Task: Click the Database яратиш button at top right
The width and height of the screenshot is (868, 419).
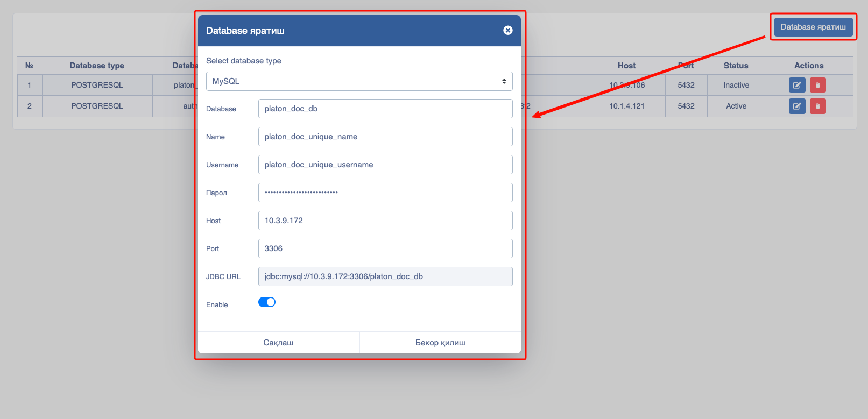Action: click(x=813, y=27)
